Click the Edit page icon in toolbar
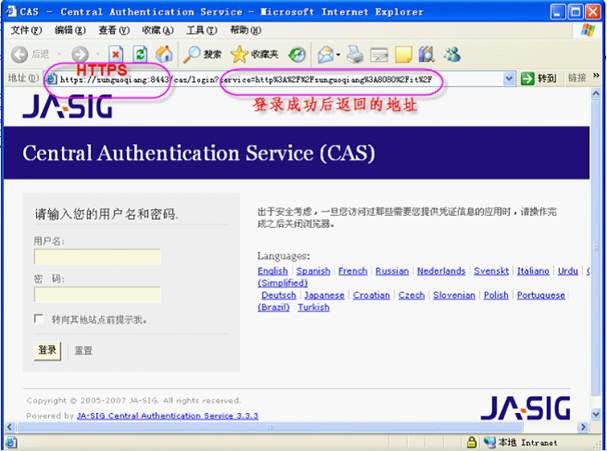 [379, 55]
